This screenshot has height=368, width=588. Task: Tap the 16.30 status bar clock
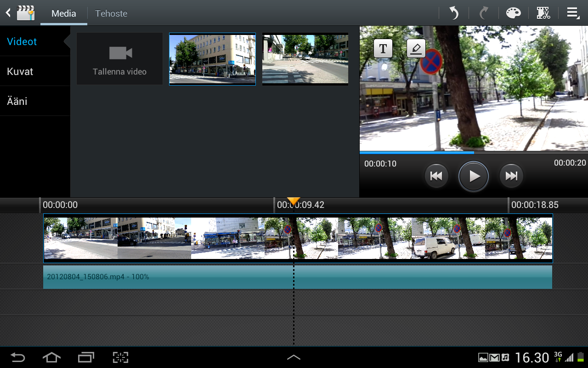point(532,357)
